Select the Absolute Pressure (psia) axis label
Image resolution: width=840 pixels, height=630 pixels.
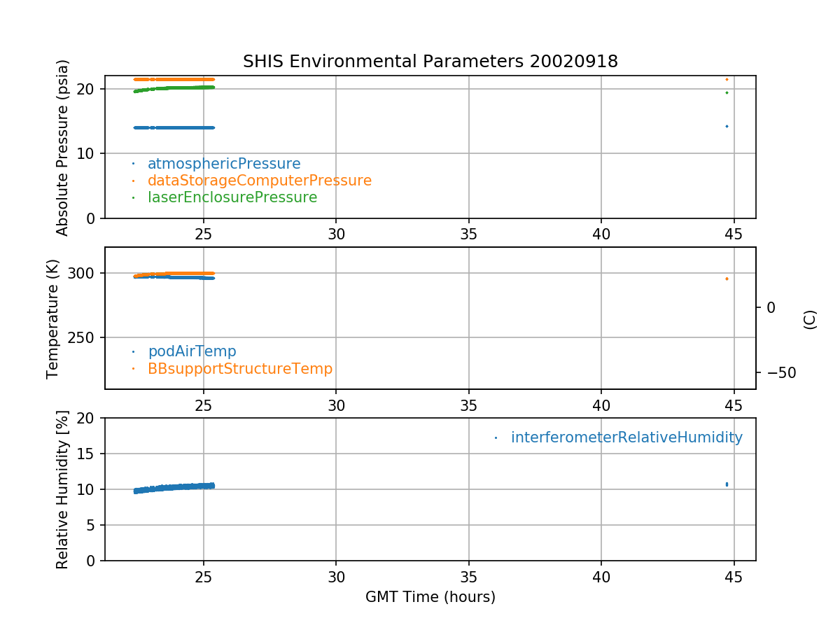[63, 147]
